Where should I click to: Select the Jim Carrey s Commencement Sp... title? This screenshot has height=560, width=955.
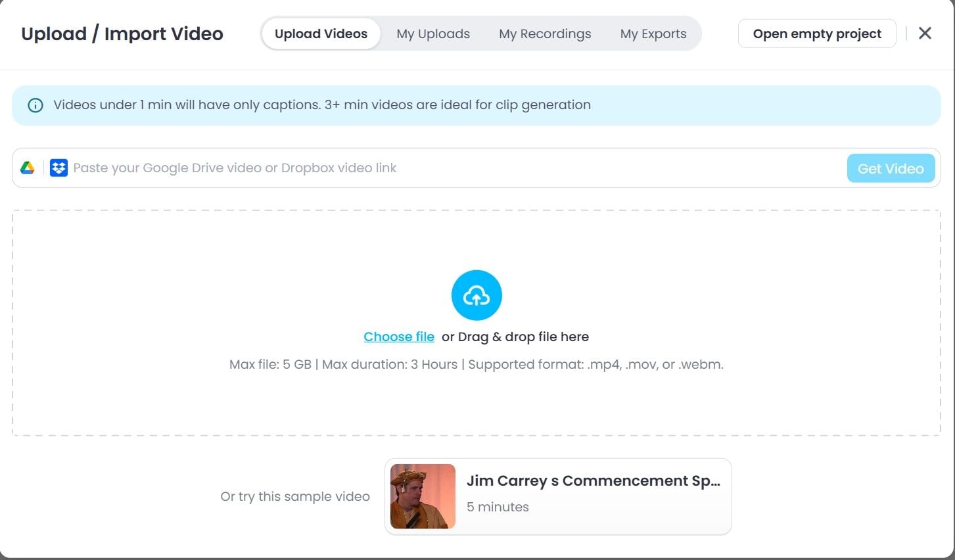594,480
